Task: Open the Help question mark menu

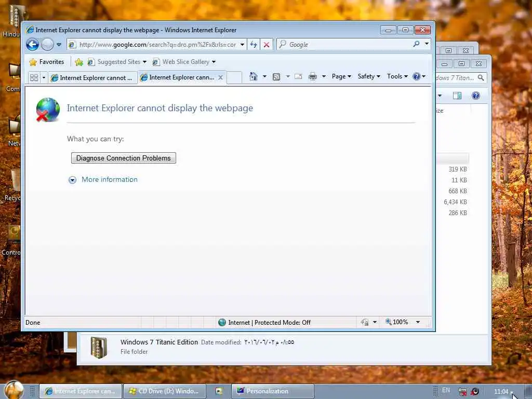Action: tap(419, 76)
